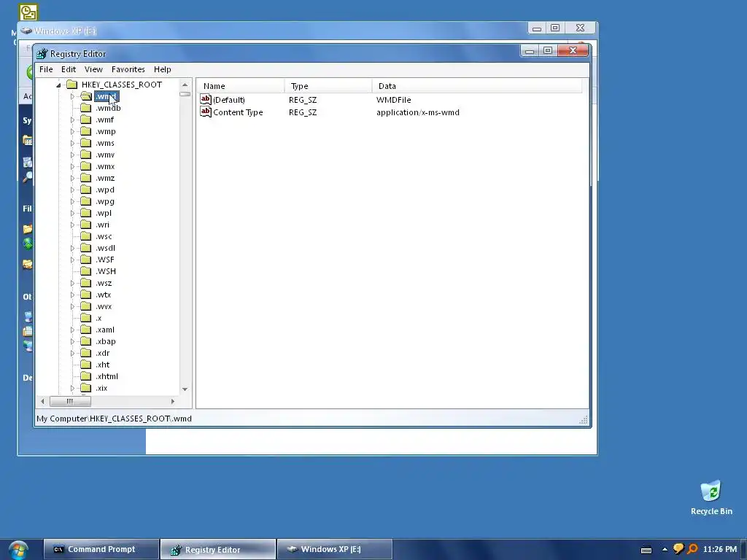This screenshot has width=747, height=560.
Task: Click the .wsc folder icon
Action: click(86, 236)
